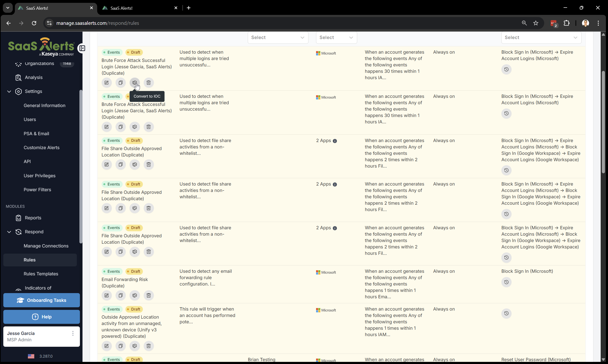Open the browser extensions puzzle icon
Image resolution: width=608 pixels, height=364 pixels.
coord(567,23)
